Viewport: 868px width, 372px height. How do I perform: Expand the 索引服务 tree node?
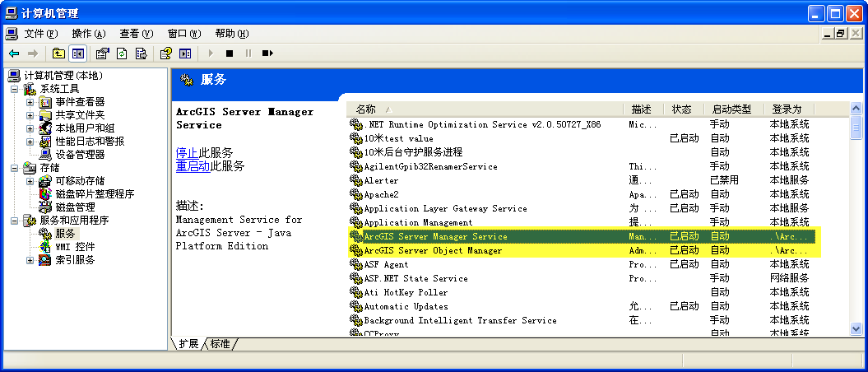(30, 260)
